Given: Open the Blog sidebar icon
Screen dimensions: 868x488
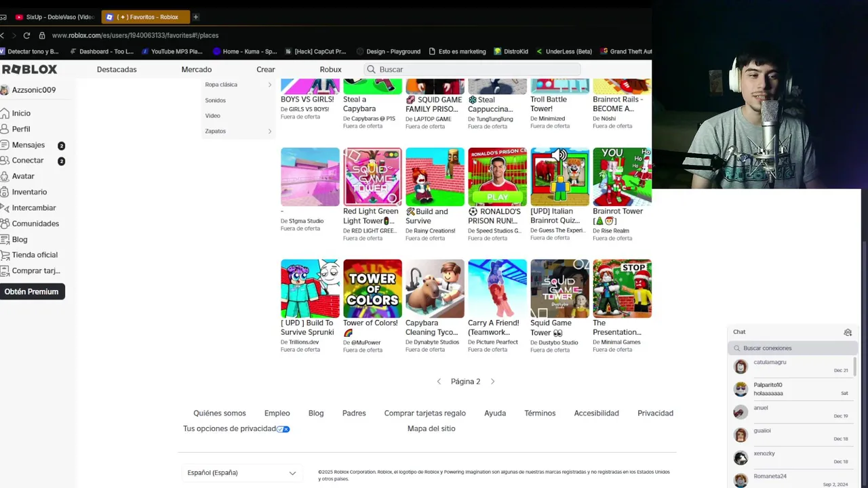Looking at the screenshot, I should (x=5, y=239).
